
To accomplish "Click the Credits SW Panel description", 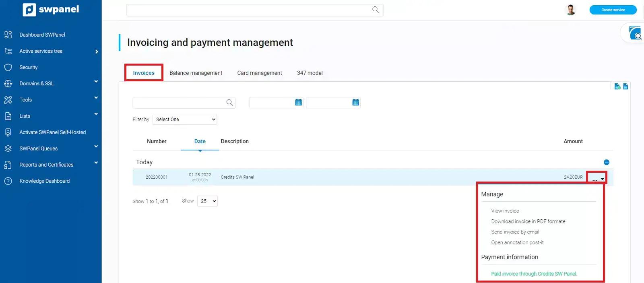I will tap(237, 177).
